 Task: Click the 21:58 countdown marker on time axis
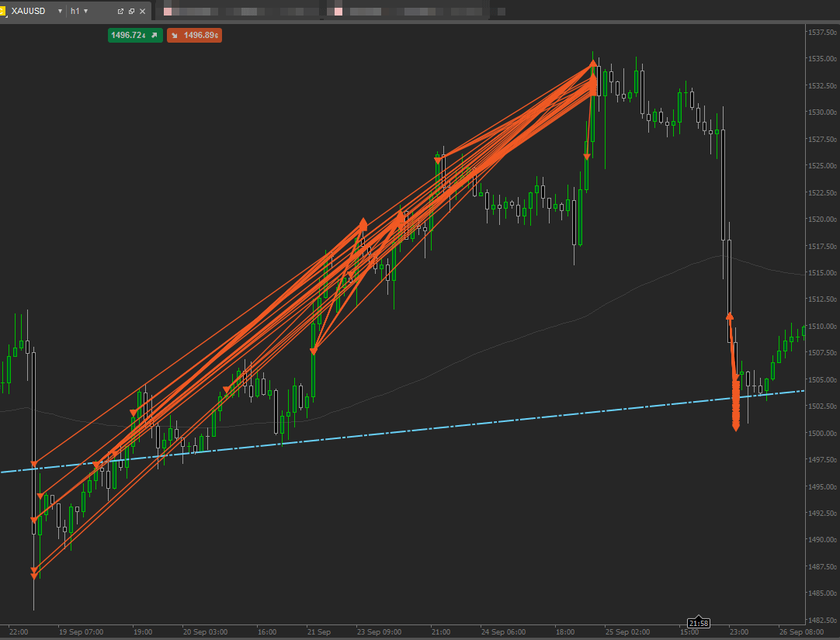[x=699, y=623]
